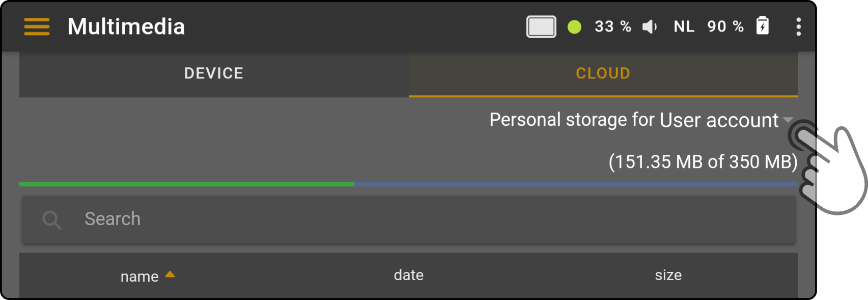Sort files by size column
The width and height of the screenshot is (868, 300).
(668, 276)
